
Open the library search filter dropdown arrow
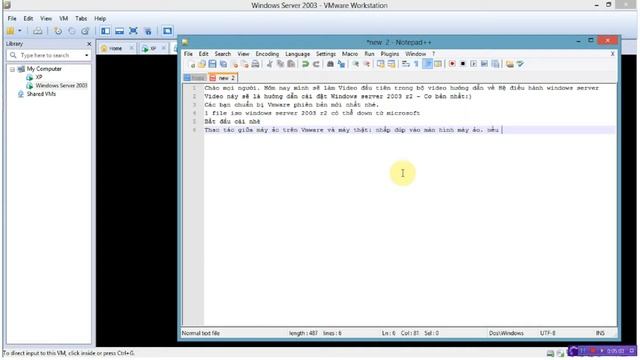point(87,55)
